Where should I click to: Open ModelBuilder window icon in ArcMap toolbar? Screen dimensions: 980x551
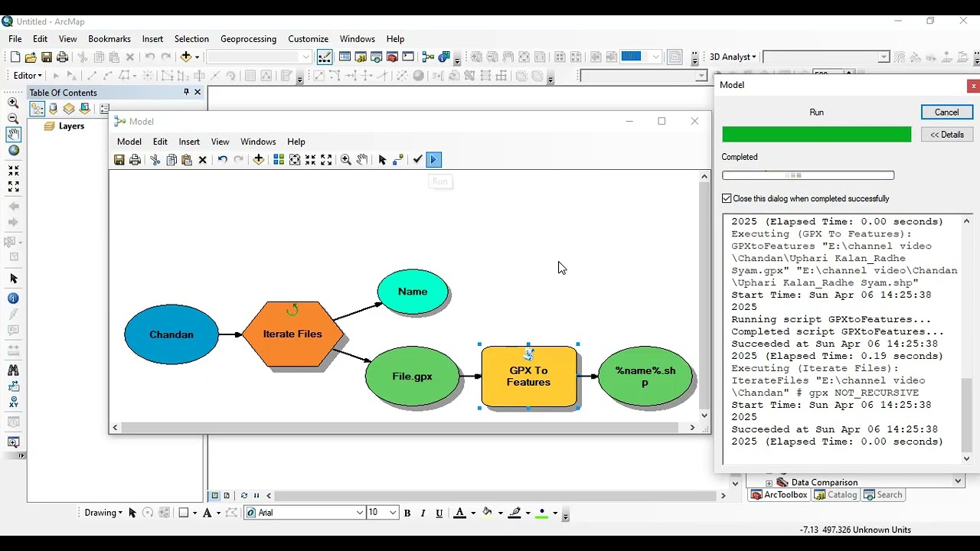(x=428, y=57)
